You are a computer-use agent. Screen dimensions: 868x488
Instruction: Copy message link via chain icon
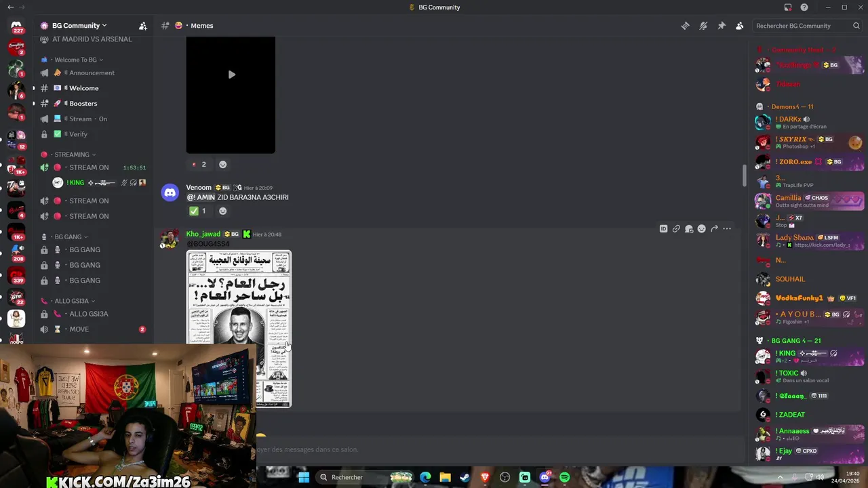pos(676,229)
